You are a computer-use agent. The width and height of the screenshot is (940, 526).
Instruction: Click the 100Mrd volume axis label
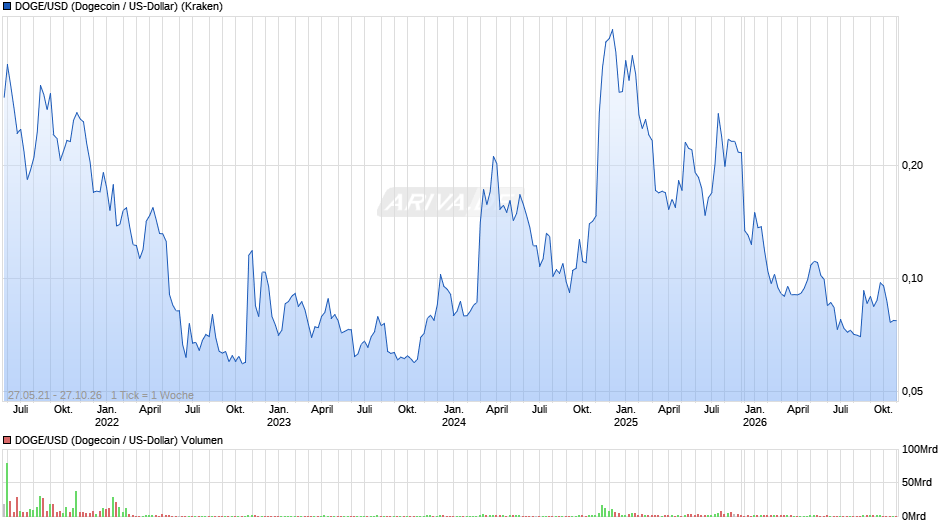pyautogui.click(x=920, y=449)
